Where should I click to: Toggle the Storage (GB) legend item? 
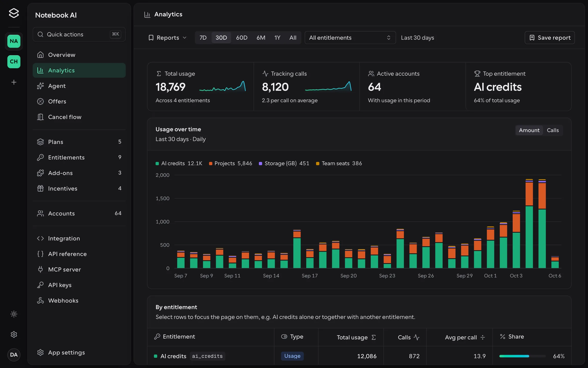click(284, 163)
